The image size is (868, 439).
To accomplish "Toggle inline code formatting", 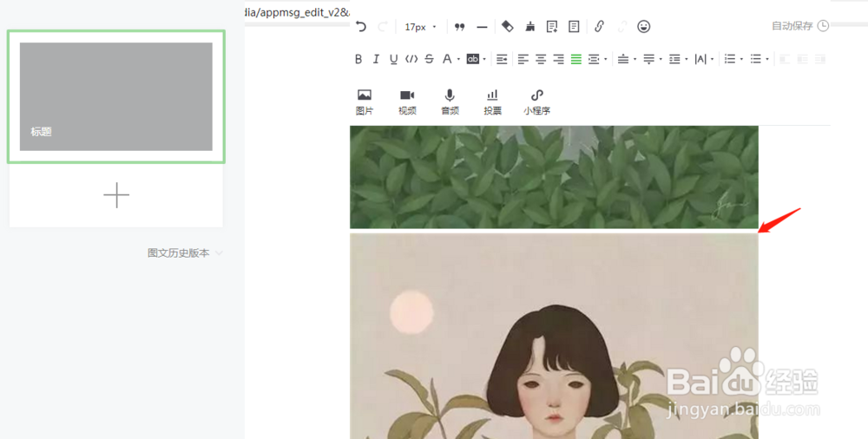I will (411, 59).
